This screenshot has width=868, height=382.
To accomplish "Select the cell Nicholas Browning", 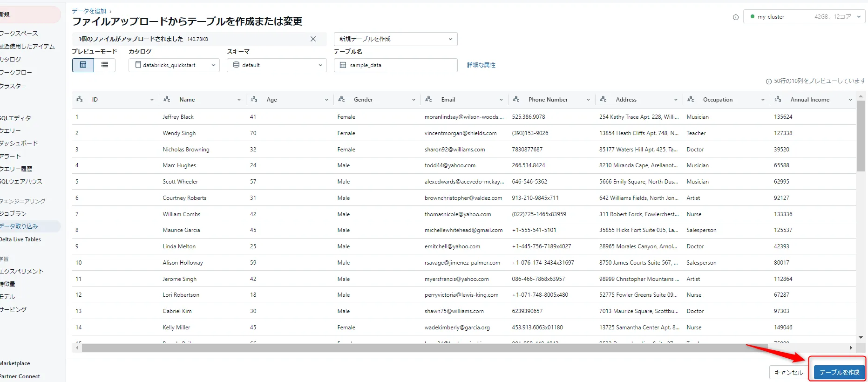I will click(x=186, y=150).
